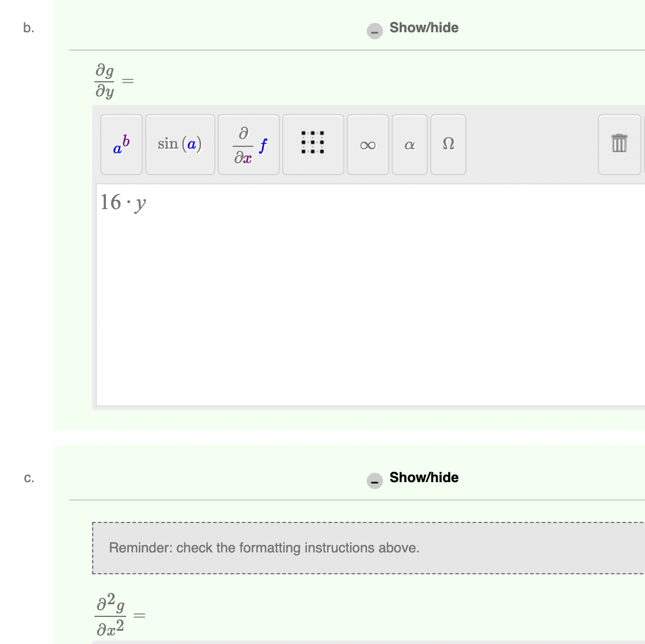645x644 pixels.
Task: Open the uppercase Greek Omega menu
Action: (449, 145)
